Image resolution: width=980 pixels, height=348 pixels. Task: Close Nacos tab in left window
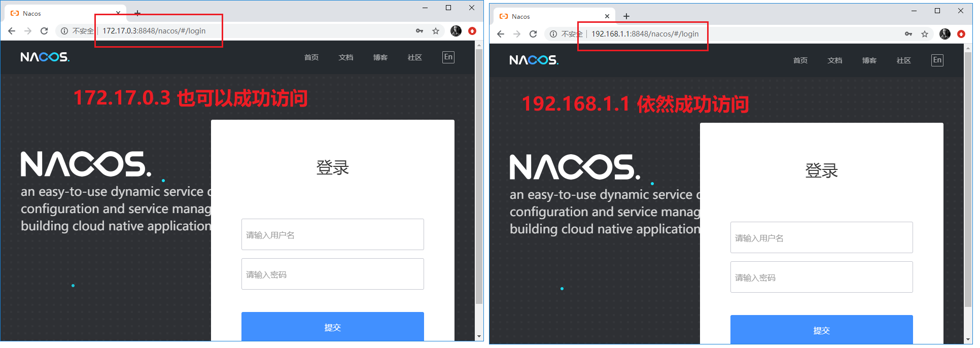[x=118, y=13]
